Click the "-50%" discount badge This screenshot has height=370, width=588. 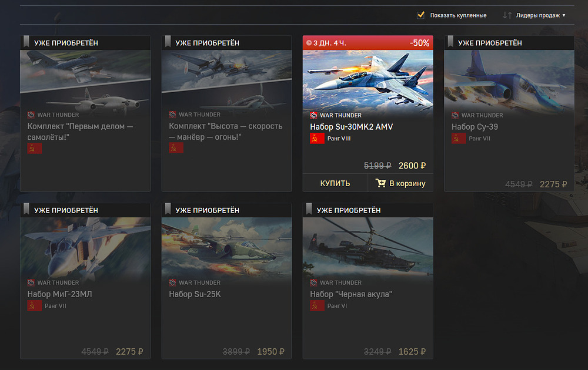420,43
